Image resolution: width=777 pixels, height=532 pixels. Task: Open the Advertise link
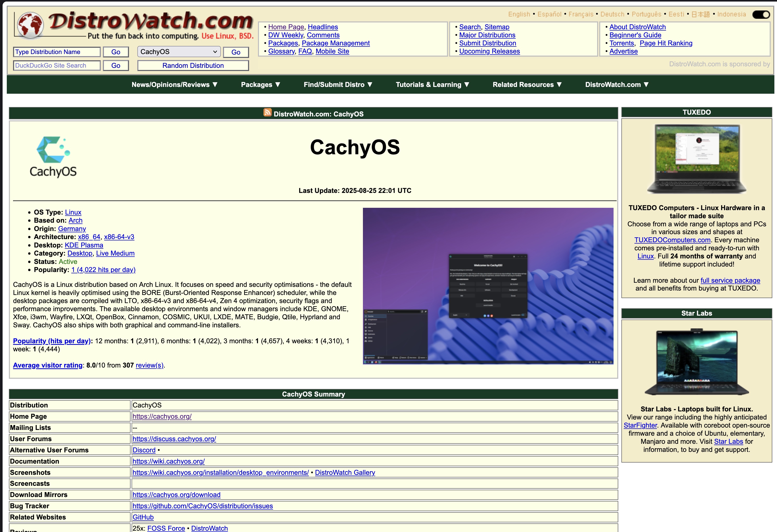[x=623, y=51]
